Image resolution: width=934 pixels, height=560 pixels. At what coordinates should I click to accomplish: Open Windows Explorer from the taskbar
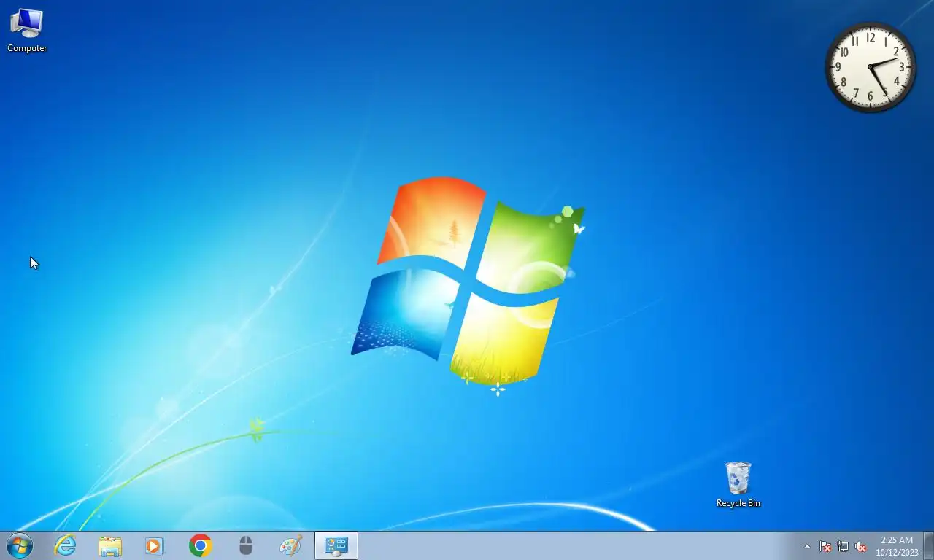[110, 545]
